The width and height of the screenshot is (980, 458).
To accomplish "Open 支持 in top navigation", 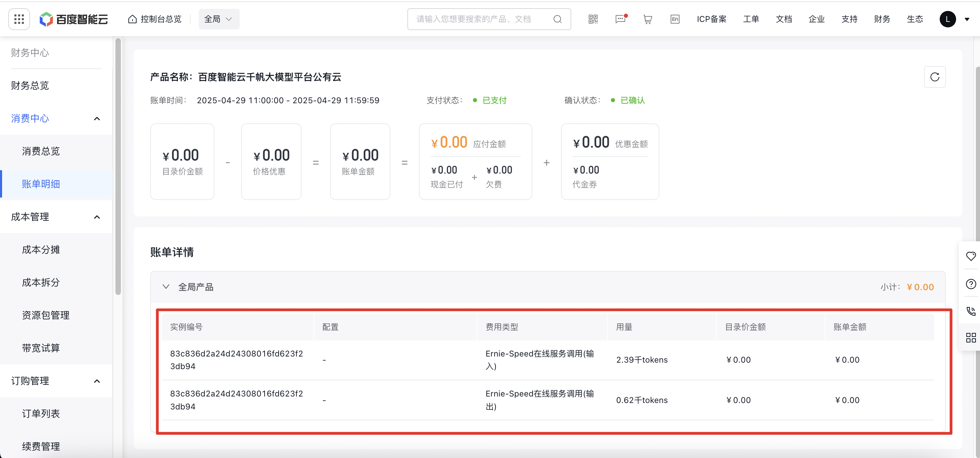I will pos(849,19).
